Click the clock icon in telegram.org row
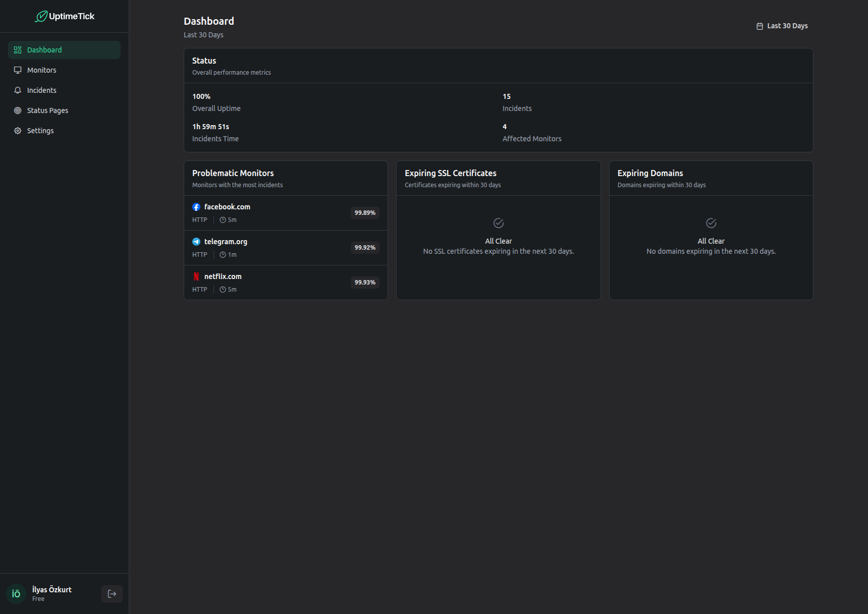This screenshot has height=614, width=868. pos(223,255)
